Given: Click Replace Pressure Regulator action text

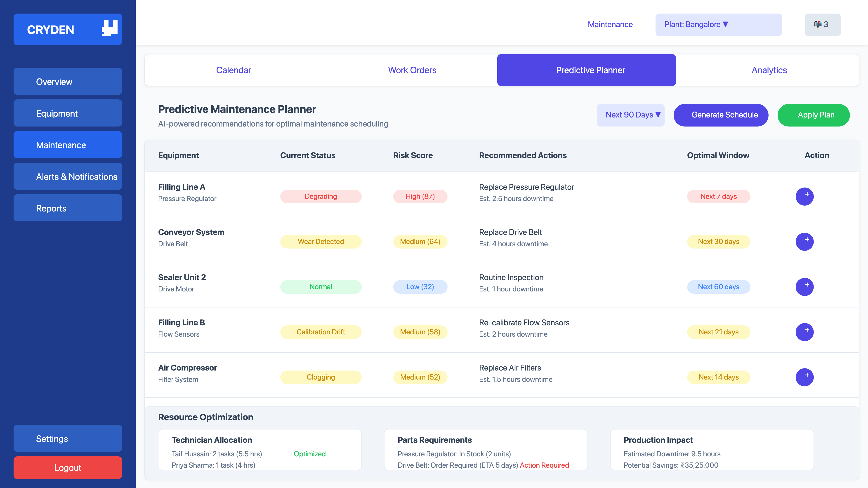Looking at the screenshot, I should pos(526,187).
